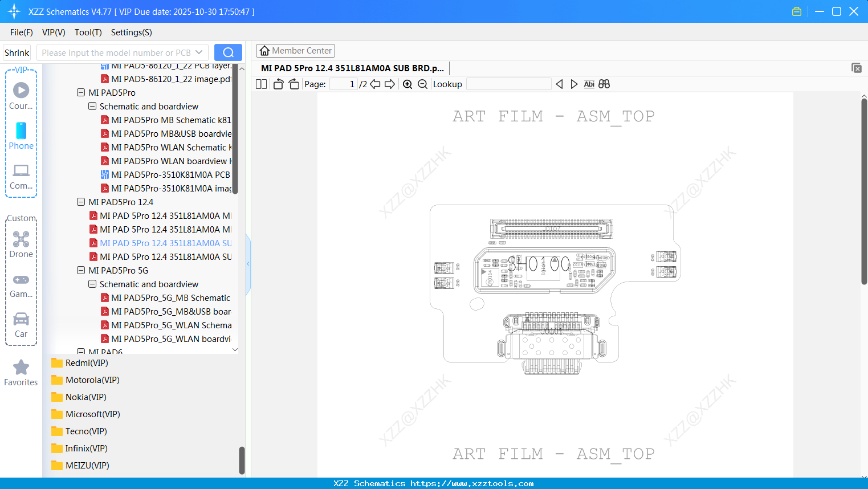Open the VIP(V) menu
868x489 pixels.
pos(54,32)
